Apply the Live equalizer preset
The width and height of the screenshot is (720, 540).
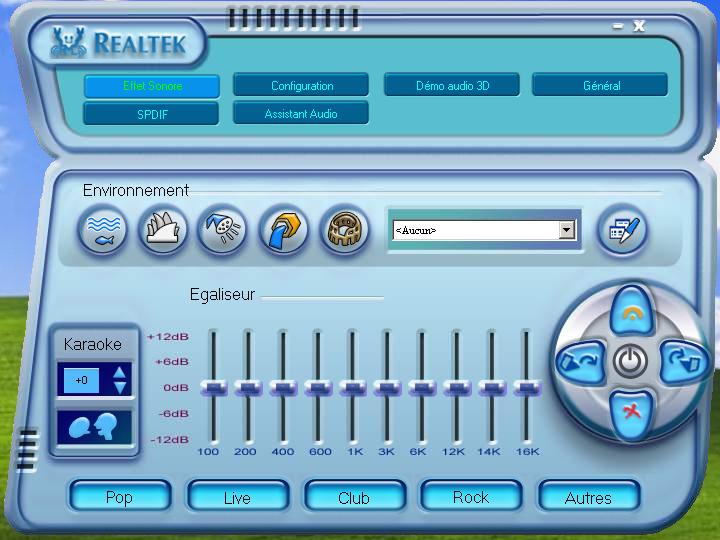coord(237,497)
